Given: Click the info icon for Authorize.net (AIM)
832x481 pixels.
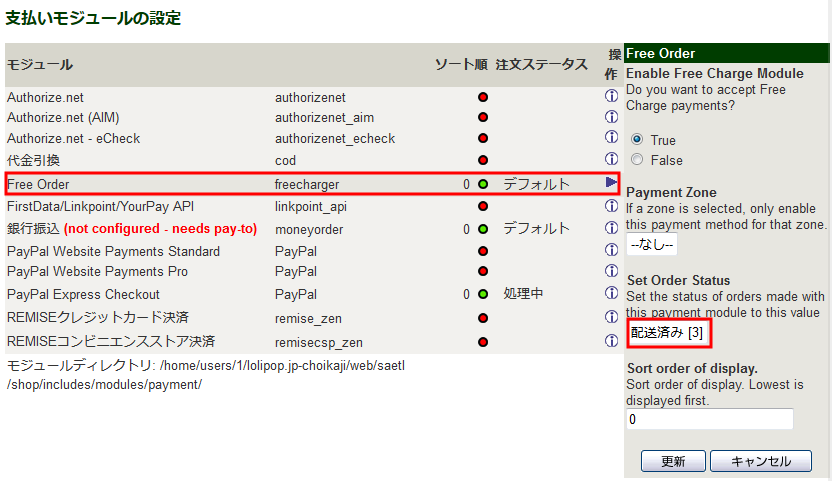Looking at the screenshot, I should (611, 116).
